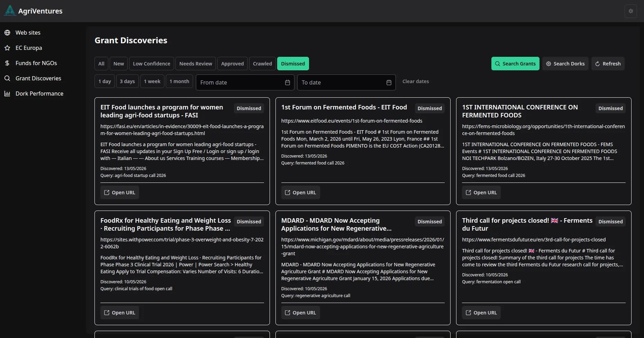
Task: Click the fems-microbiology.org URL text
Action: point(543,130)
